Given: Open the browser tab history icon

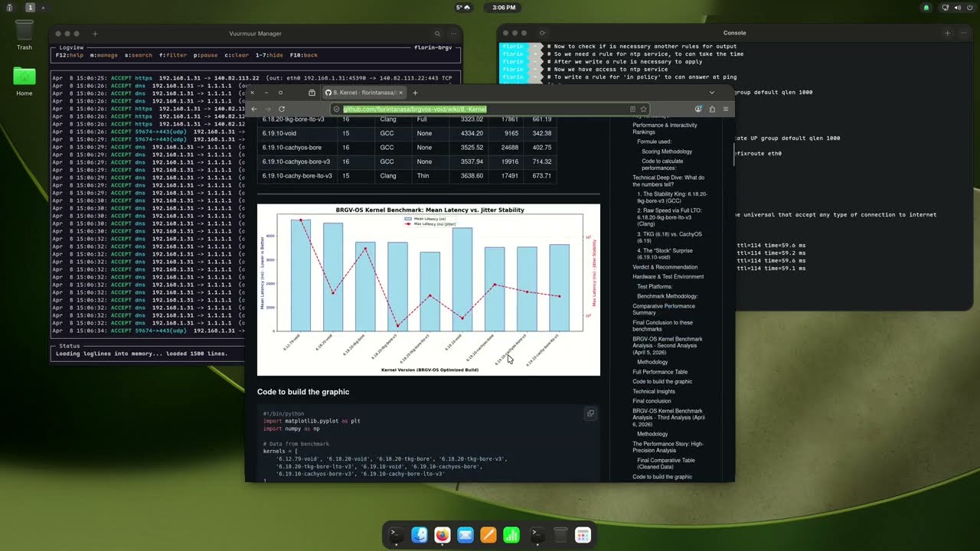Looking at the screenshot, I should (312, 93).
